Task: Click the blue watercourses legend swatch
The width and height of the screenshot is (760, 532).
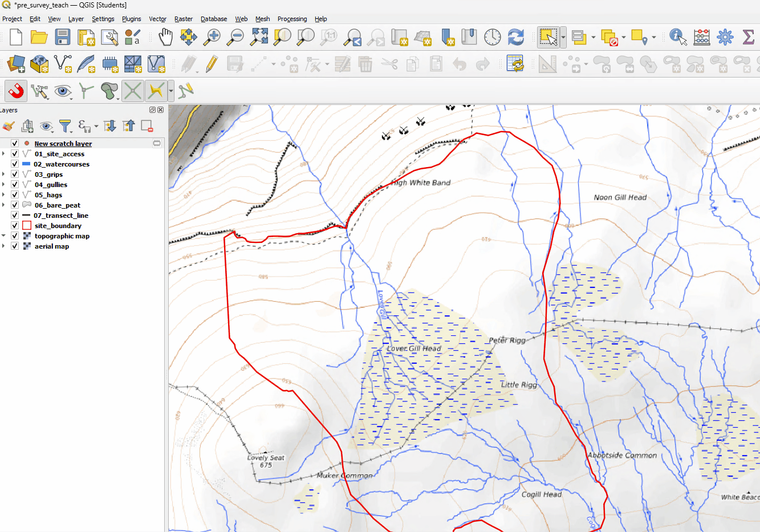Action: pyautogui.click(x=27, y=164)
